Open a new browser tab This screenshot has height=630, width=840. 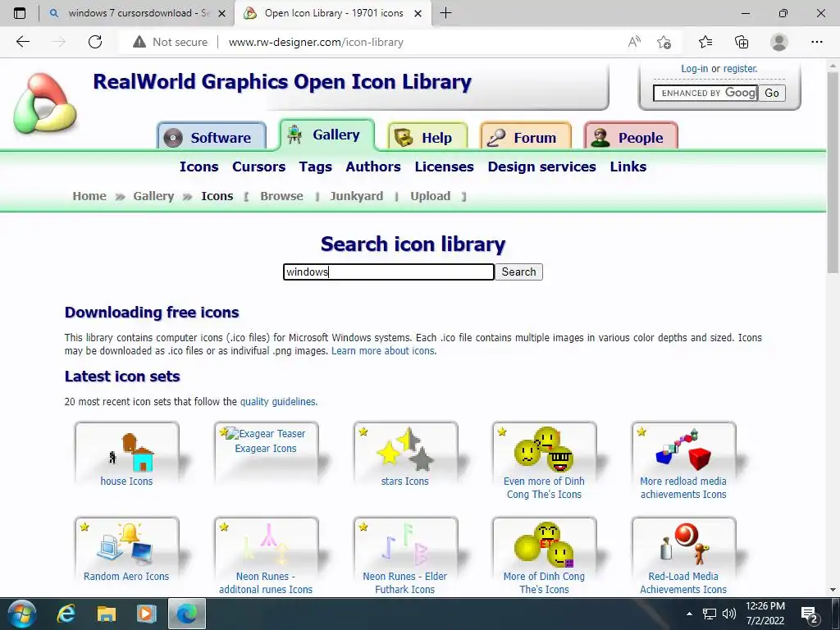(x=445, y=13)
